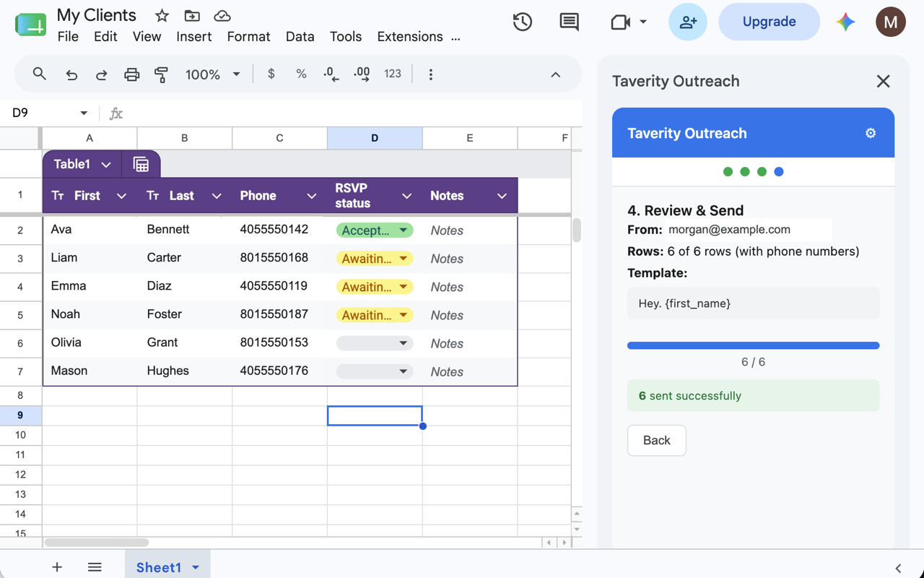Screen dimensions: 924x578
Task: Click the From email field
Action: coord(748,230)
